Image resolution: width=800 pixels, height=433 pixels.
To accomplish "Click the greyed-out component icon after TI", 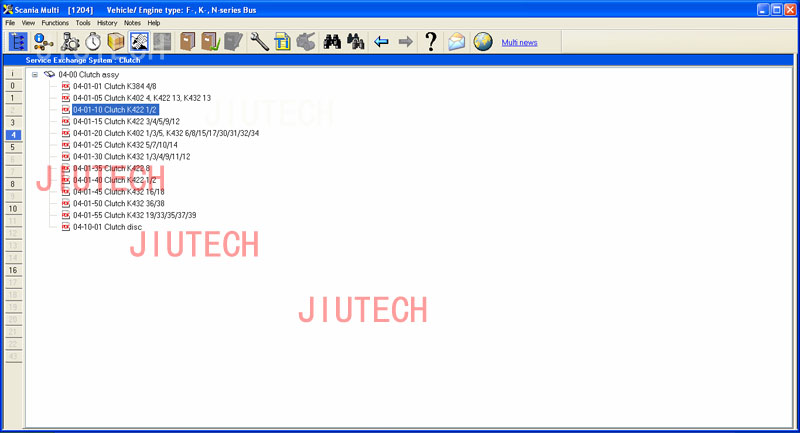I will tap(306, 42).
